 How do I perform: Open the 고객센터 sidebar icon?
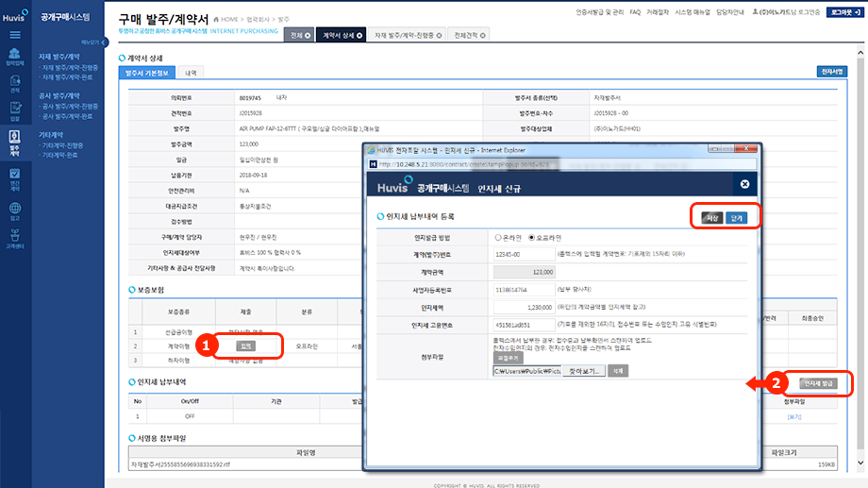(x=15, y=239)
